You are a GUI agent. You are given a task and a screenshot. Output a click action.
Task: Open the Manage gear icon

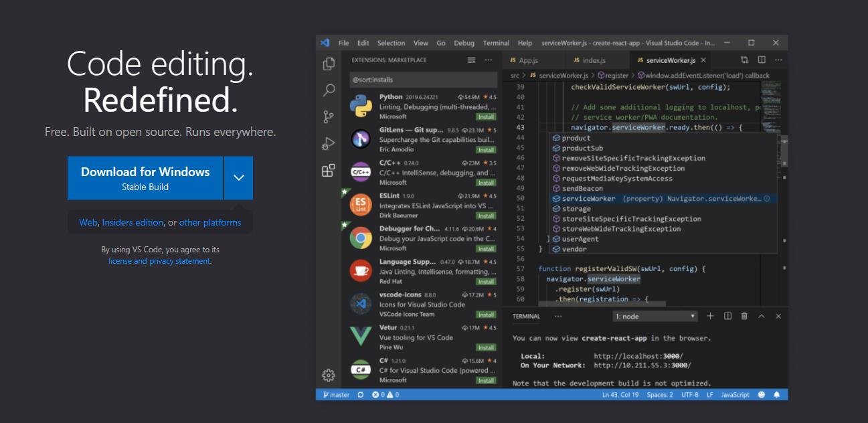(329, 375)
